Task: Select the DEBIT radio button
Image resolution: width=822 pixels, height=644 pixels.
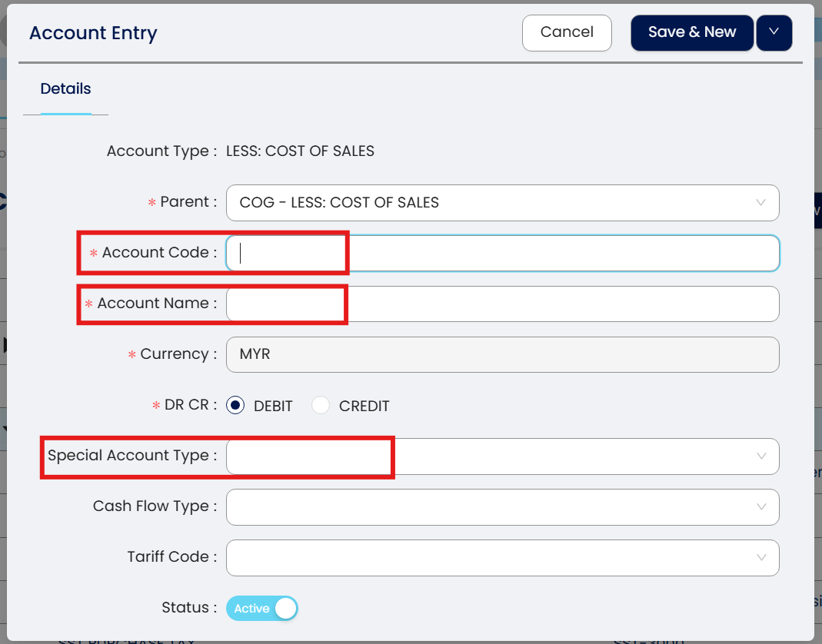Action: [236, 406]
